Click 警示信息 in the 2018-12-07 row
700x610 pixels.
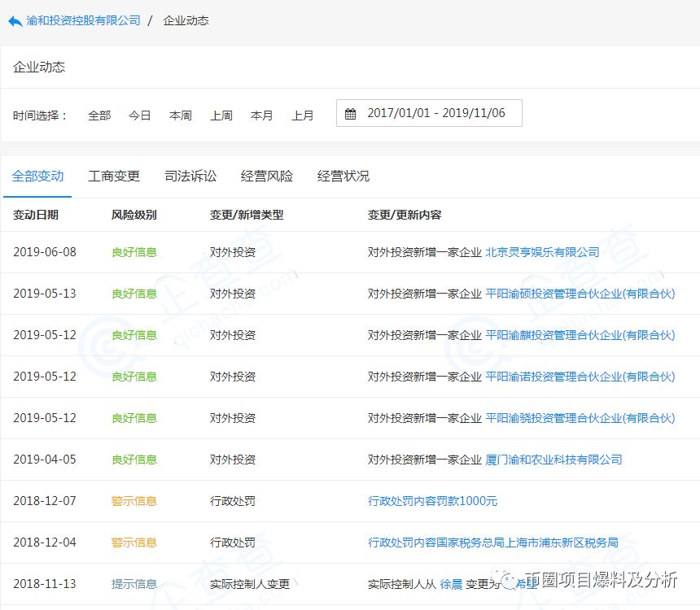(134, 502)
